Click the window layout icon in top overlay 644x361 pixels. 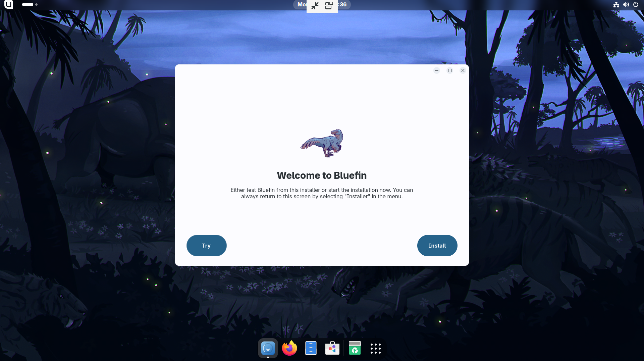click(x=329, y=5)
